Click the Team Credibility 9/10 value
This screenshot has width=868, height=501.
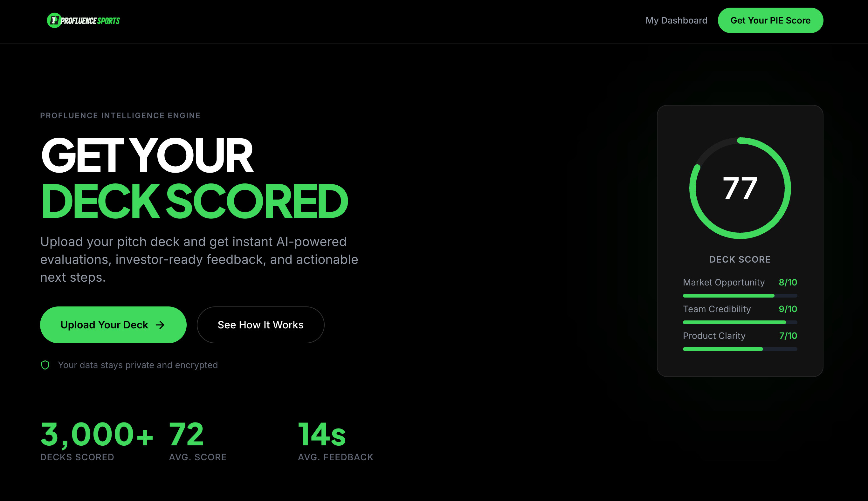pyautogui.click(x=788, y=309)
